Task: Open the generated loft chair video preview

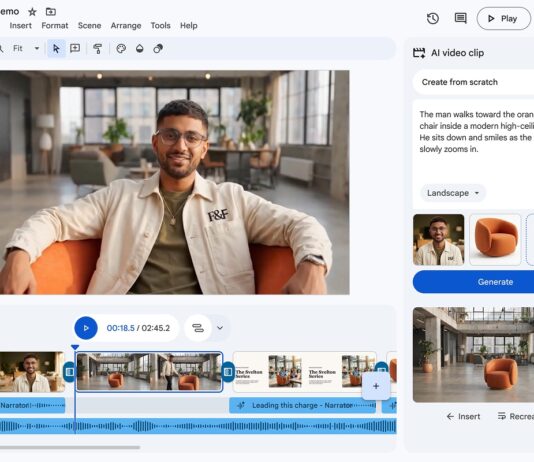Action: [x=473, y=354]
